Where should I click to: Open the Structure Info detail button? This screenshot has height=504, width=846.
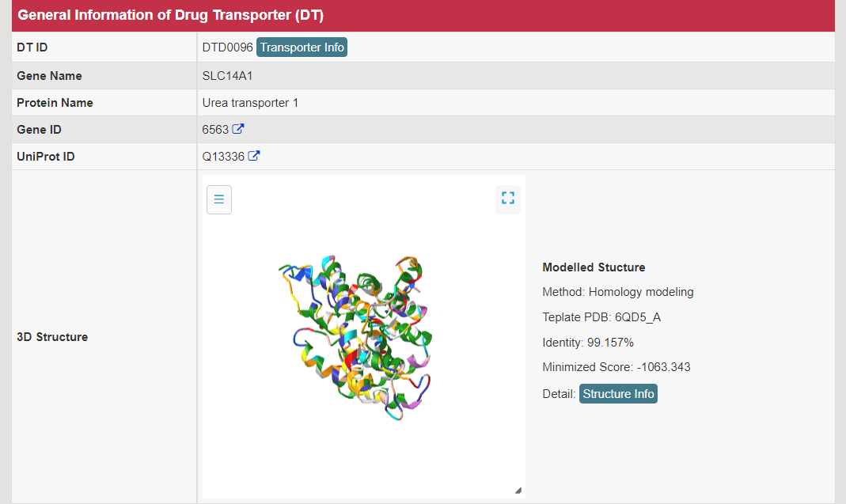[618, 393]
